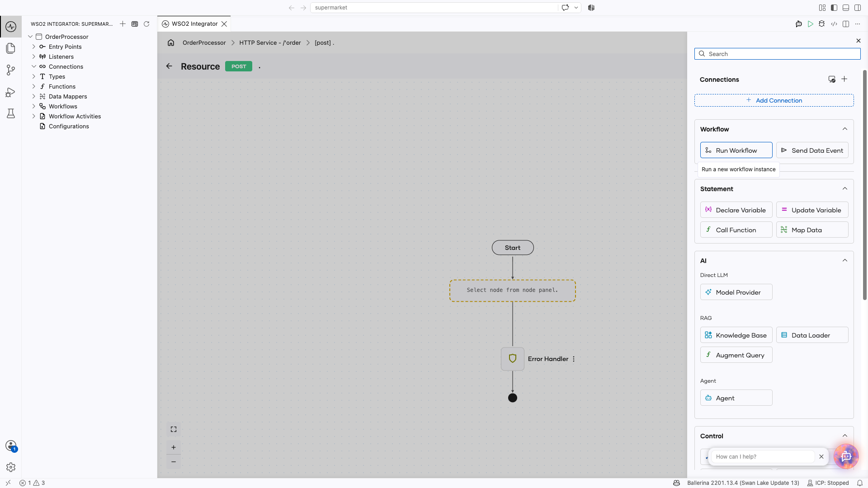Screen dimensions: 868x488
Task: Click the How can I help input
Action: pos(764,457)
